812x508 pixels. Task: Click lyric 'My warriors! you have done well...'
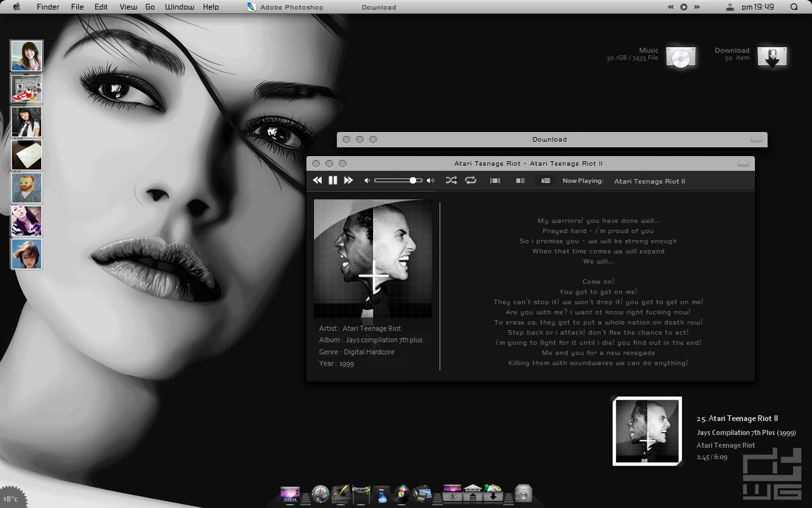598,221
